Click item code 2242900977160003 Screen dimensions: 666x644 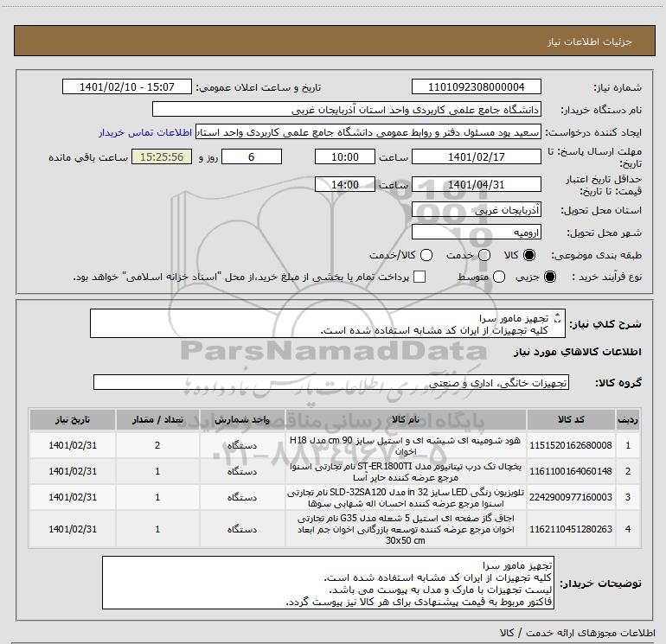[571, 497]
